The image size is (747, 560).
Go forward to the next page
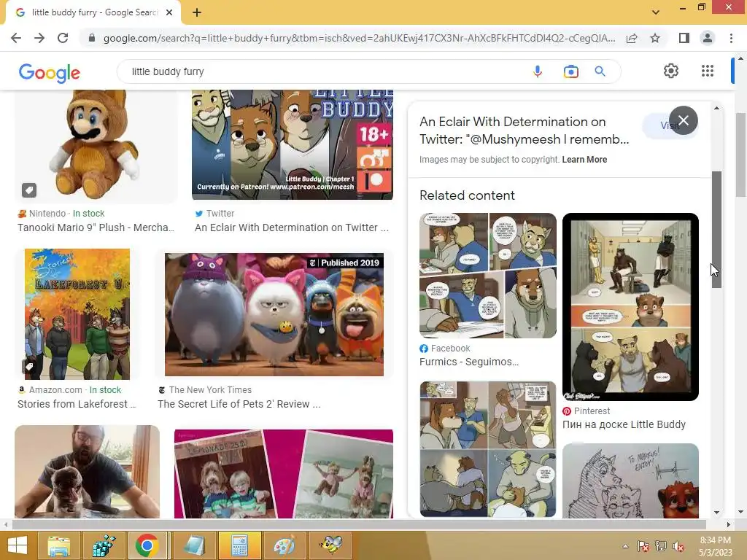(39, 38)
